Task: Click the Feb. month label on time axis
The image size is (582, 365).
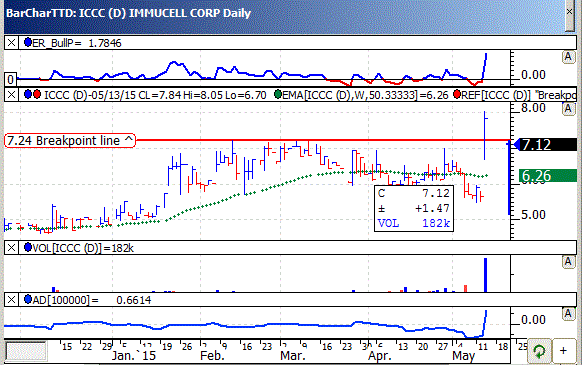Action: tap(212, 356)
